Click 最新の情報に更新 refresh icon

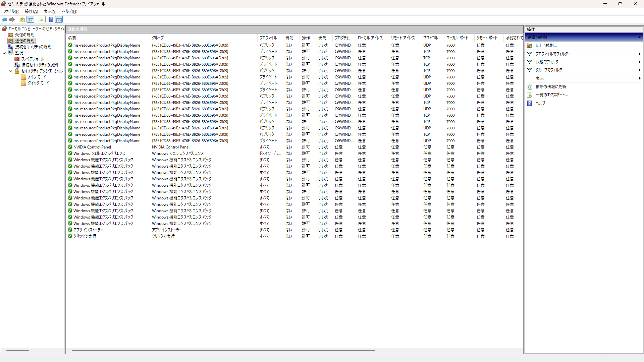pos(530,87)
